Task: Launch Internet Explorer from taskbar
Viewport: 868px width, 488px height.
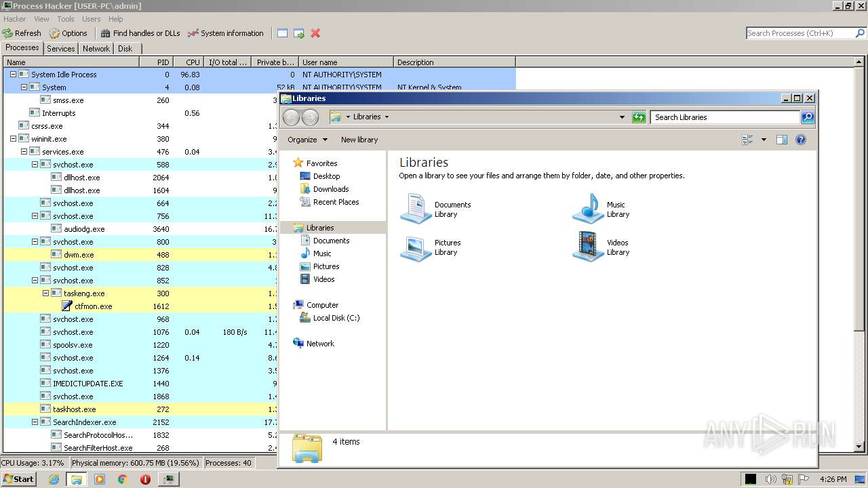Action: click(x=54, y=479)
